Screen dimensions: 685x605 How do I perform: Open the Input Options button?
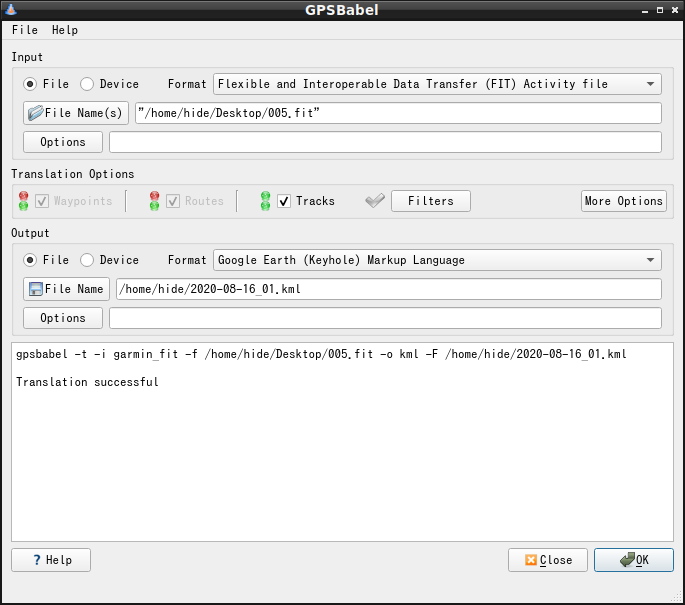click(62, 142)
